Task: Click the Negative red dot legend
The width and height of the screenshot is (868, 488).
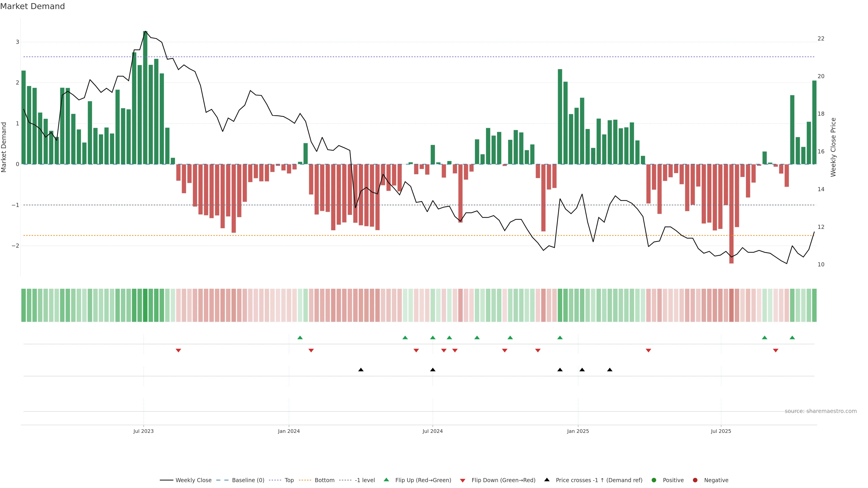Action: (695, 480)
